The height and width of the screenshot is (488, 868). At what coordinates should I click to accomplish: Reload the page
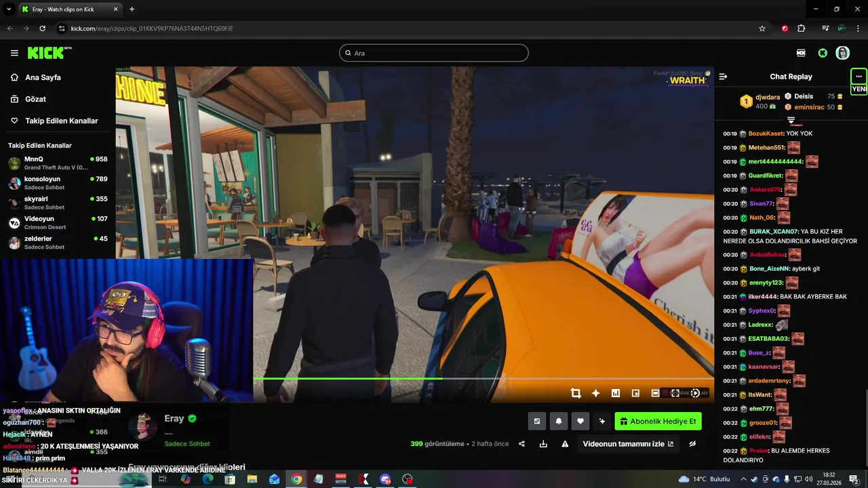pyautogui.click(x=42, y=28)
